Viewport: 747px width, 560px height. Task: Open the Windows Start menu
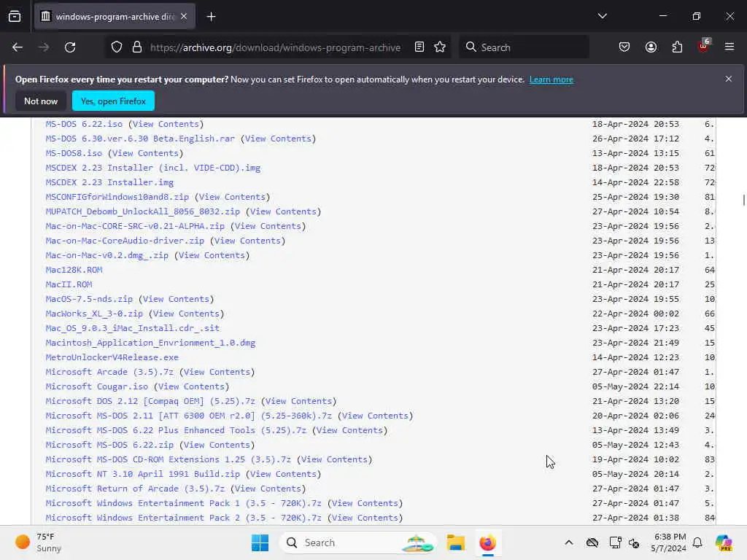260,542
